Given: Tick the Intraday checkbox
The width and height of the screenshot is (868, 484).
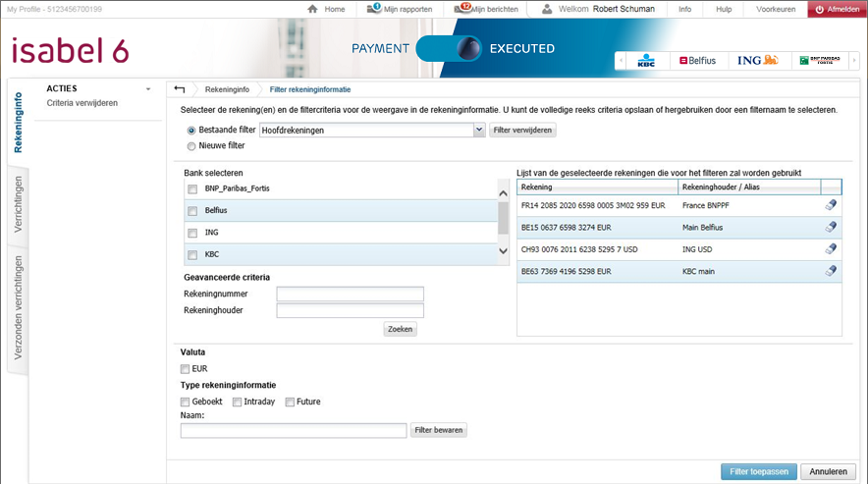Looking at the screenshot, I should [238, 402].
